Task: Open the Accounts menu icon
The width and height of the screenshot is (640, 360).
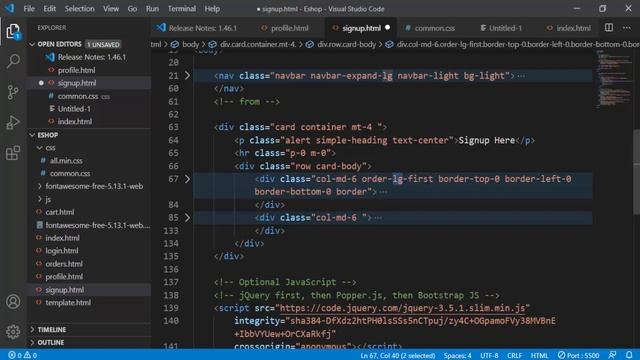Action: pos(13,302)
